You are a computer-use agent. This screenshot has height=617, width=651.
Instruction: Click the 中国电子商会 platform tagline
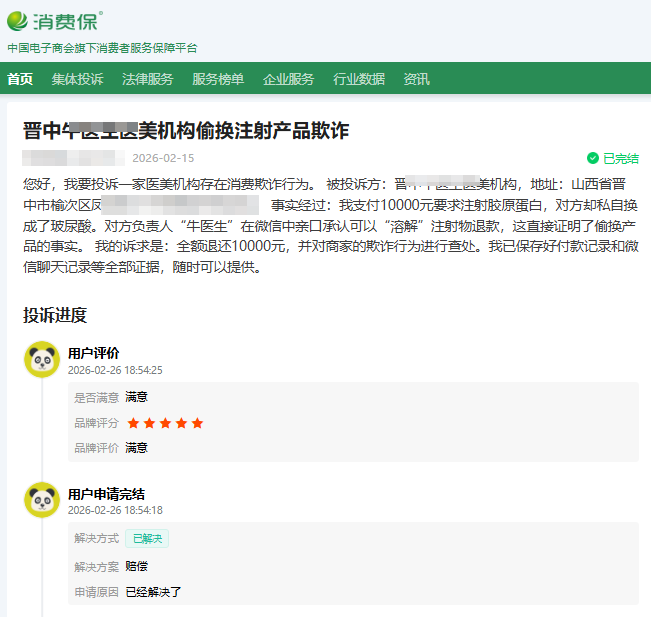[102, 48]
